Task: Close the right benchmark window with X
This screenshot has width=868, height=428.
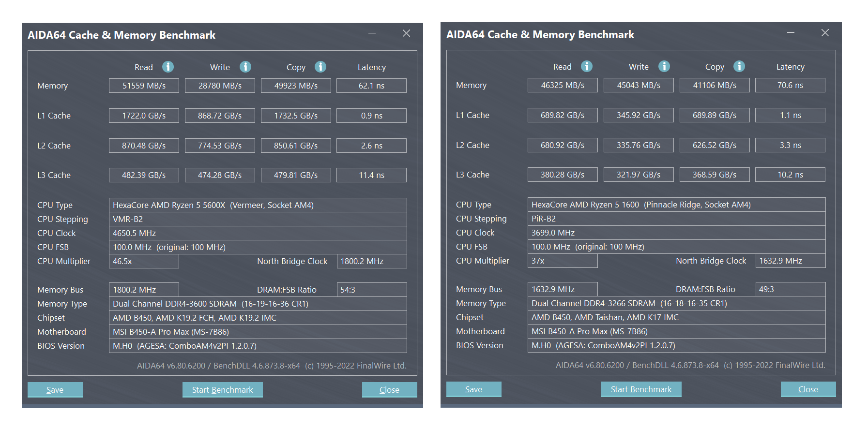Action: pos(825,33)
